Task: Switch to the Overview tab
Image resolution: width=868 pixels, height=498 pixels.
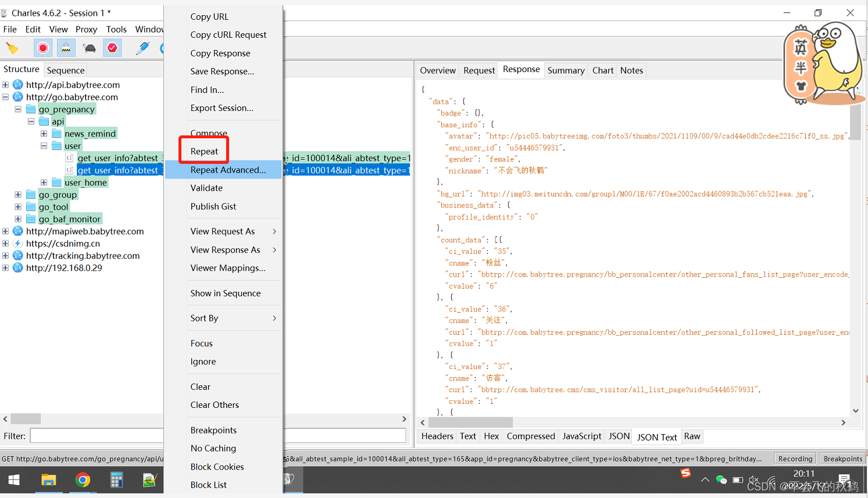Action: tap(438, 70)
